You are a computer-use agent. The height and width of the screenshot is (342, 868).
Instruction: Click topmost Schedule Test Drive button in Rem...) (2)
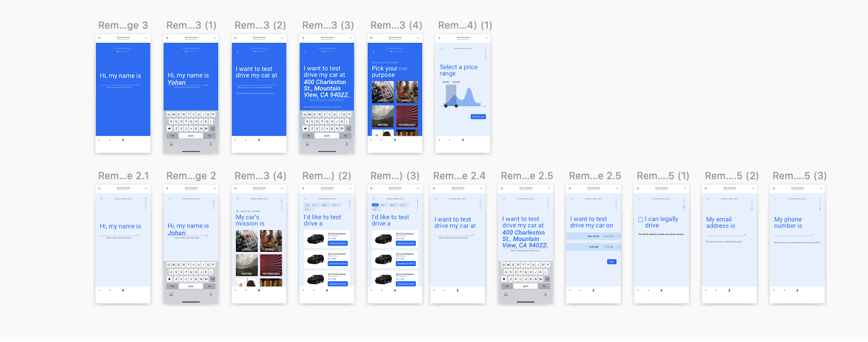click(x=338, y=243)
